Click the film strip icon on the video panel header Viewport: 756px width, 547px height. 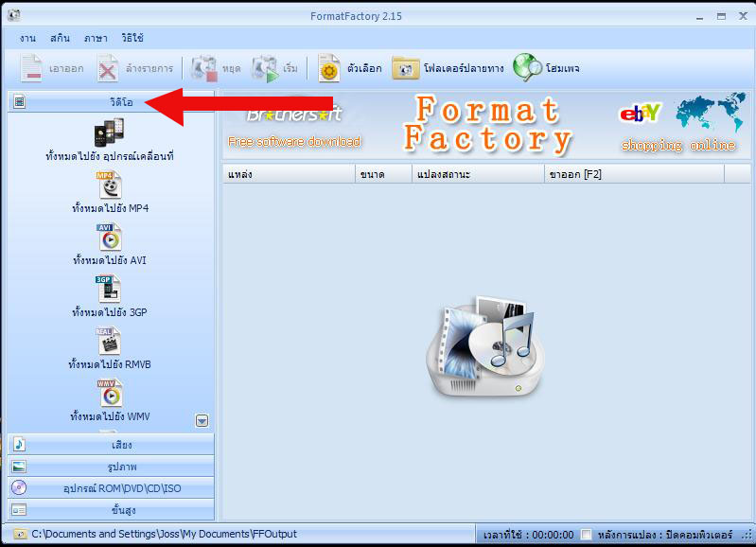coord(19,102)
